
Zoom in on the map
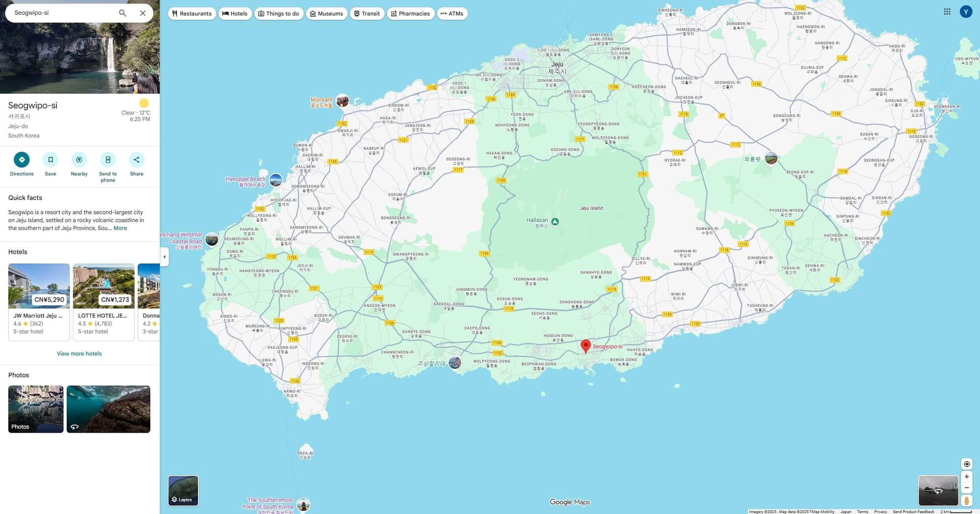coord(966,477)
